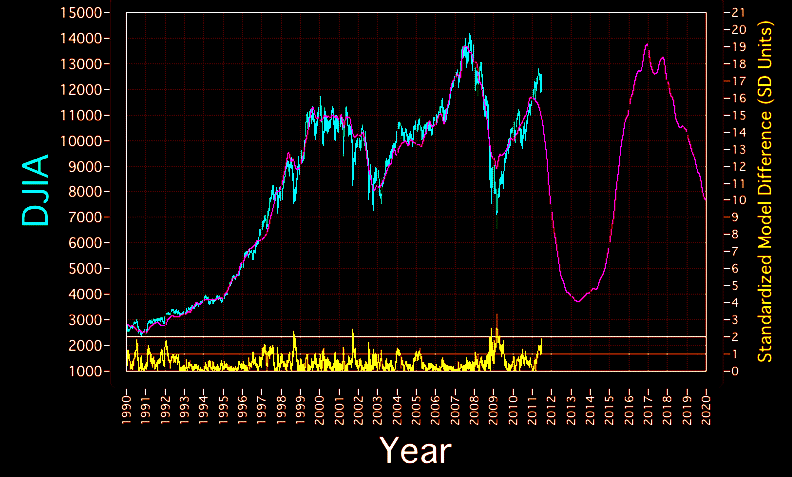Click the 1995 year label

click(223, 409)
